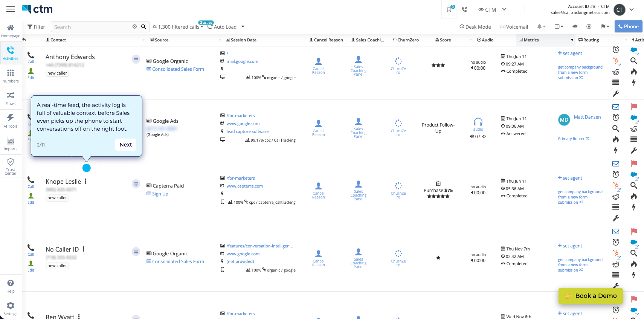This screenshot has width=644, height=319.
Task: Open No Caller ID three-dot menu
Action: coord(83,249)
